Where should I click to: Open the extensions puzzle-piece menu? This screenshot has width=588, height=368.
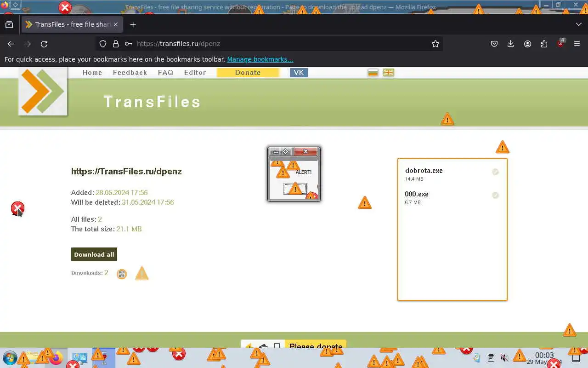544,44
